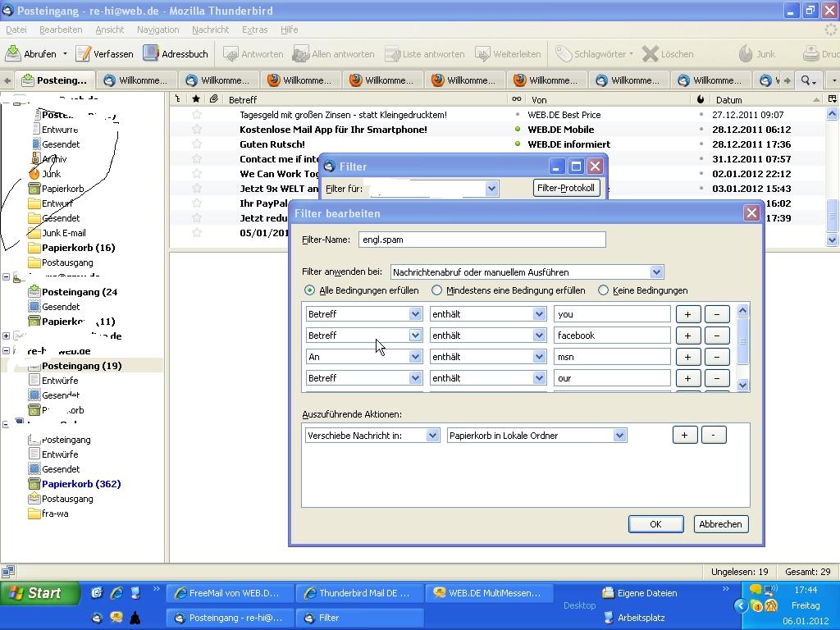Open Verfassen to compose a message
Viewport: 840px width, 630px height.
click(104, 54)
